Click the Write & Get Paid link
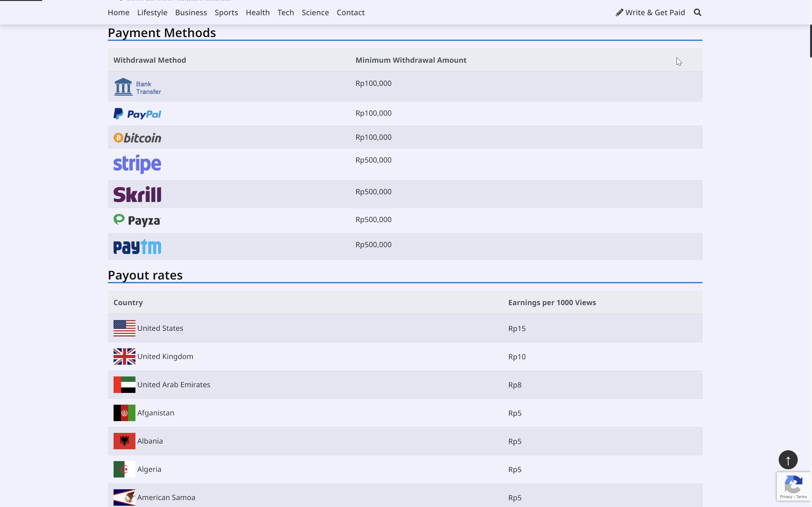This screenshot has height=507, width=812. coord(650,12)
